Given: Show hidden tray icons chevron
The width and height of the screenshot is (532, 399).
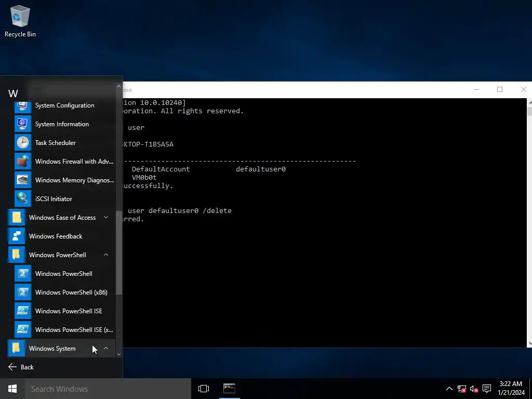Looking at the screenshot, I should (449, 389).
